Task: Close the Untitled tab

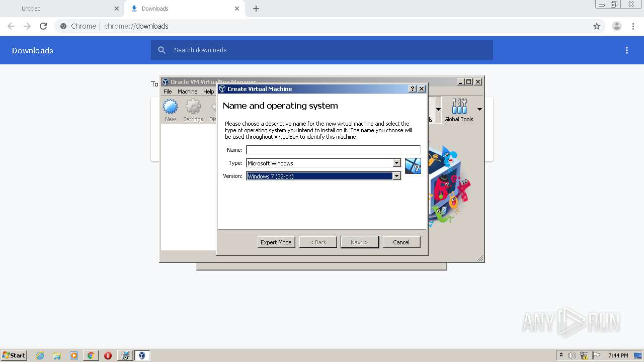Action: tap(117, 9)
